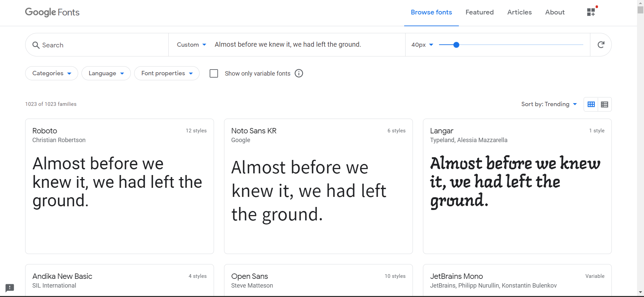This screenshot has width=644, height=297.
Task: Open the Sort by: Trending dropdown
Action: click(x=549, y=104)
